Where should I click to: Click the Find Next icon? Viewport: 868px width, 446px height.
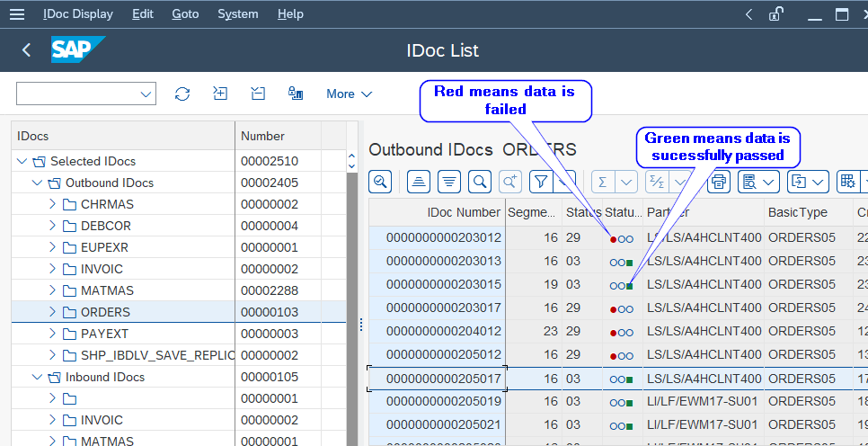[x=510, y=181]
